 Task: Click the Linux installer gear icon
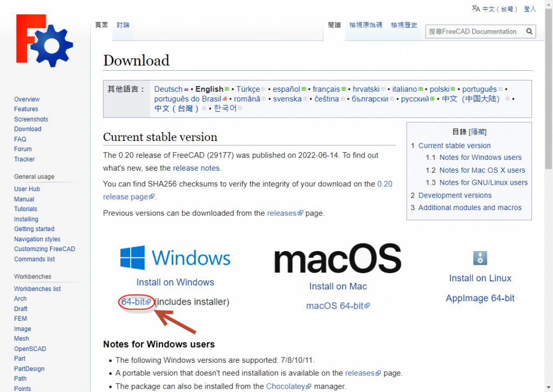[480, 258]
